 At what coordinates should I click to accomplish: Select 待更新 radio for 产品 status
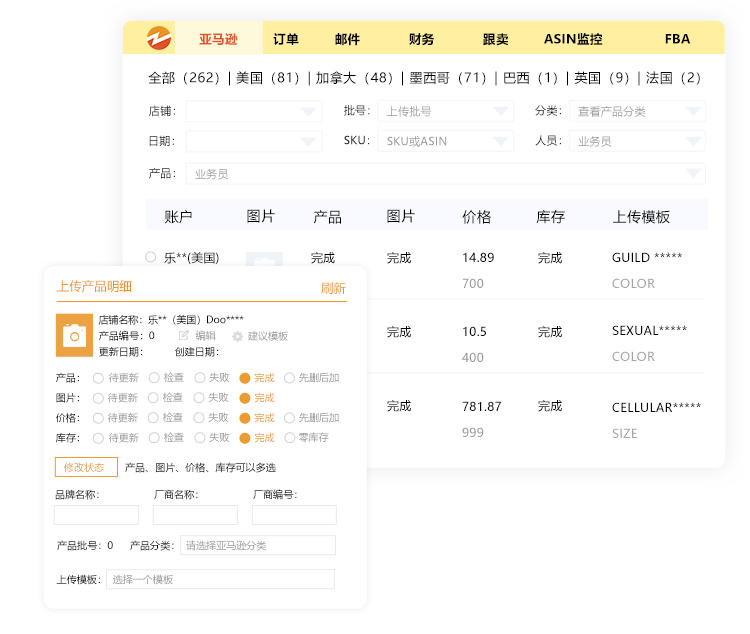[99, 378]
